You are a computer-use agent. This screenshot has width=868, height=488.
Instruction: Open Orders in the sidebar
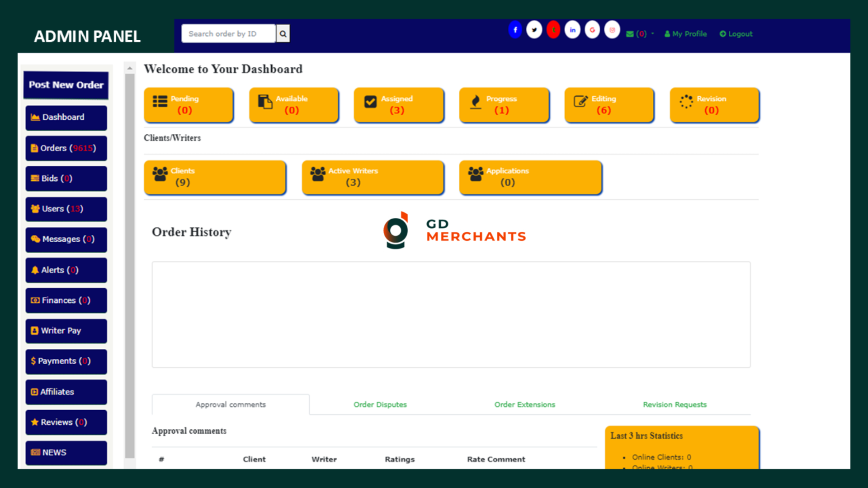[x=66, y=148]
